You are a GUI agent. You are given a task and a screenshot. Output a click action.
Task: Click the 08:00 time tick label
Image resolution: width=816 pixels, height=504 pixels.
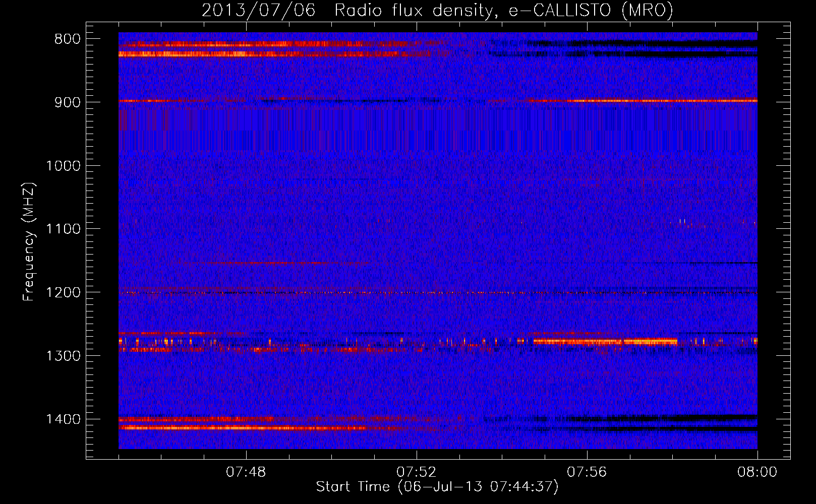click(x=757, y=472)
